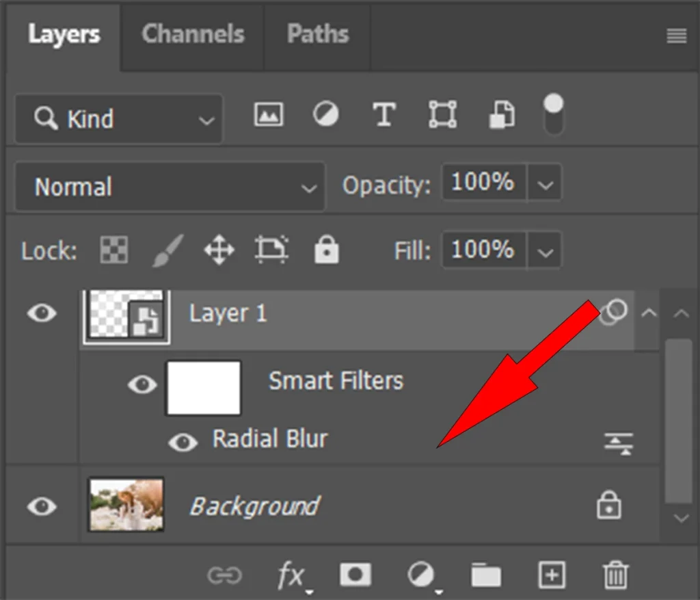Screen dimensions: 700x600
Task: Switch to the Paths tab
Action: click(317, 34)
